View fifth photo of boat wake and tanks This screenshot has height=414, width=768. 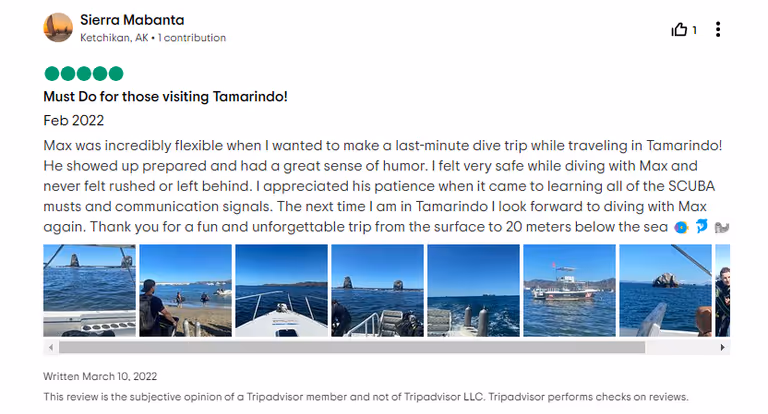click(x=473, y=290)
